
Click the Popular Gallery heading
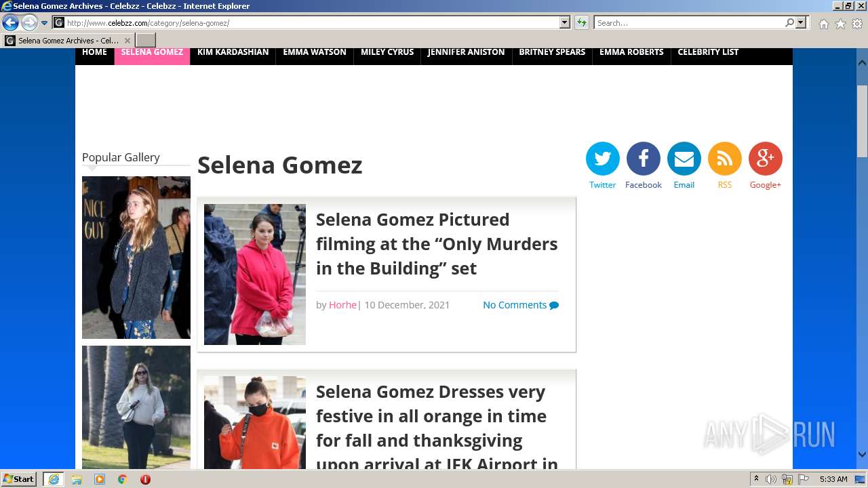[x=121, y=157]
